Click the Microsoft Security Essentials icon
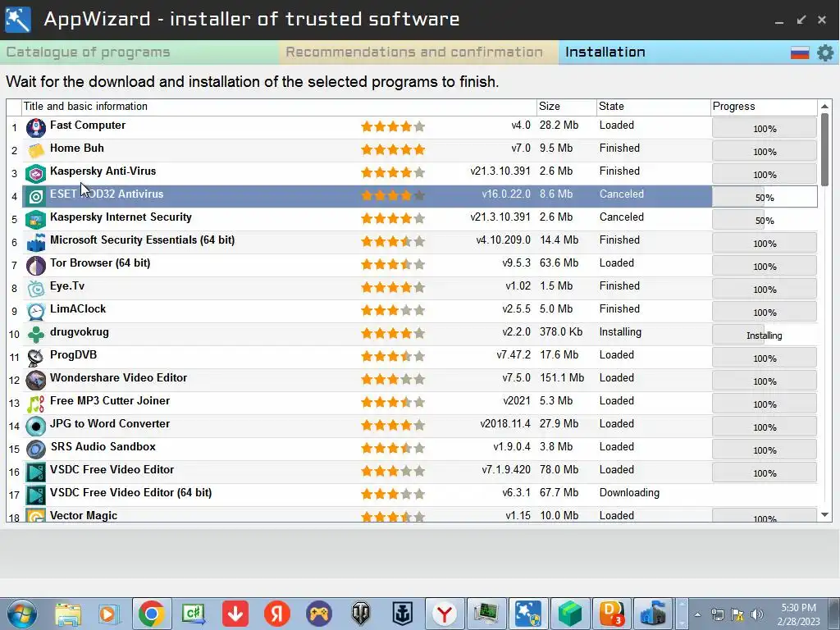The image size is (840, 630). tap(36, 243)
